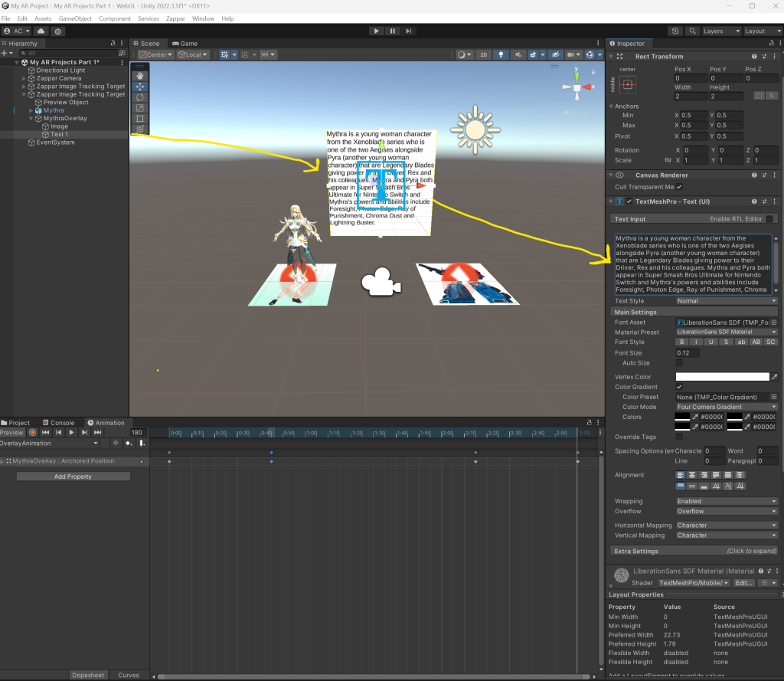Open the Overflow mode dropdown
Viewport: 784px width, 681px height.
[726, 511]
